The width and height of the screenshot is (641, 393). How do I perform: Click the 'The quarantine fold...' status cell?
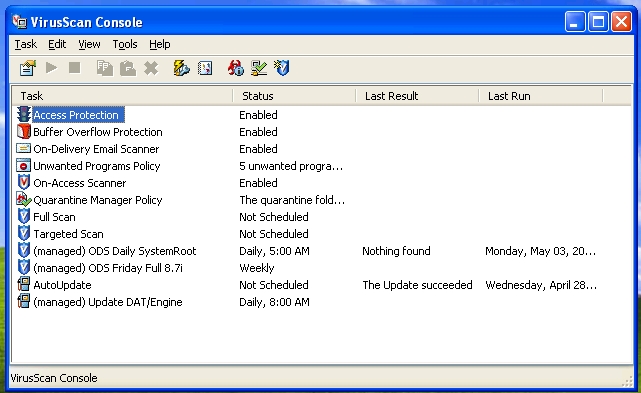[x=292, y=200]
